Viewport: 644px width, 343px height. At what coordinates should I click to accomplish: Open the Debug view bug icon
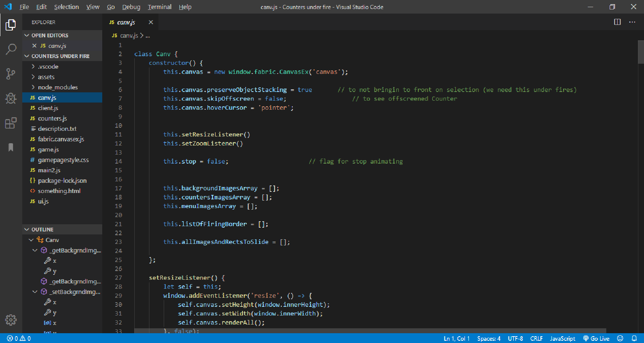(x=11, y=98)
